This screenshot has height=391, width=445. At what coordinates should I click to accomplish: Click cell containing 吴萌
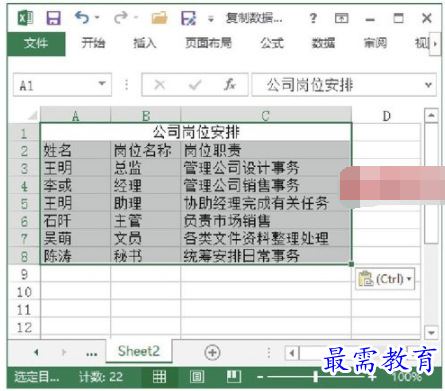tap(75, 238)
